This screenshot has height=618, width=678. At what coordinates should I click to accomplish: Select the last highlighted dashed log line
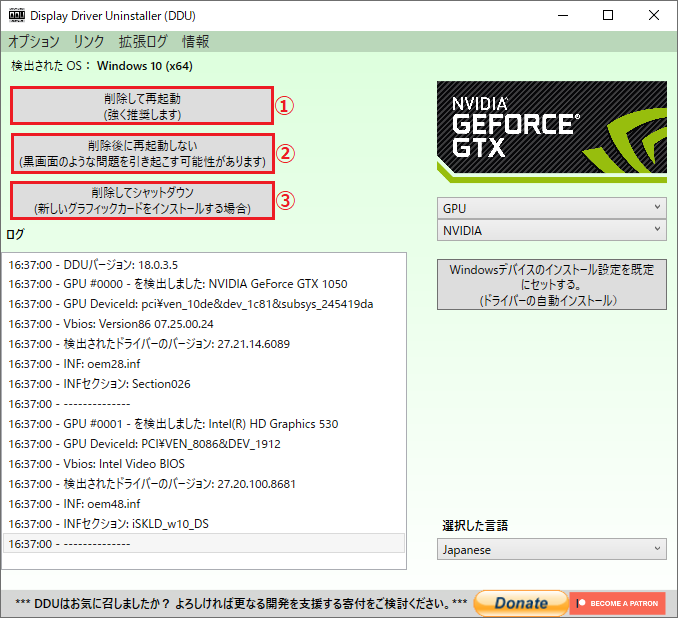(204, 543)
